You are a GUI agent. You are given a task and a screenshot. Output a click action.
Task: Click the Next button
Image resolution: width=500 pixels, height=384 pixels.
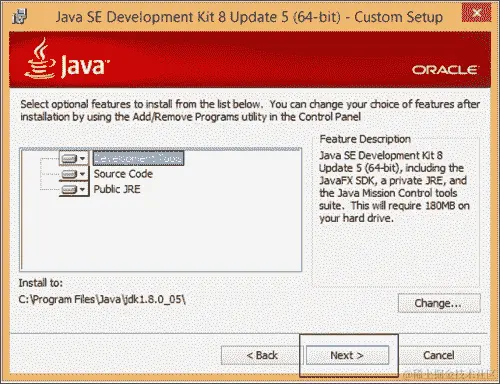pyautogui.click(x=347, y=355)
